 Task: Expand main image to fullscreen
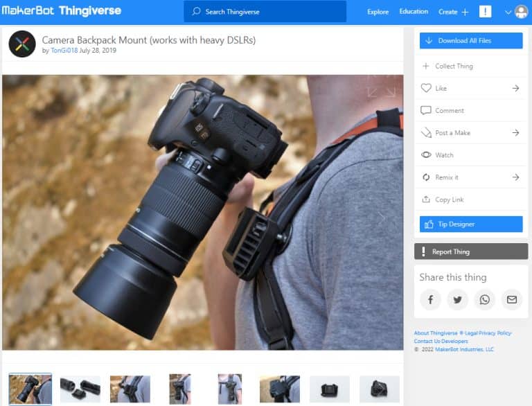pyautogui.click(x=382, y=87)
